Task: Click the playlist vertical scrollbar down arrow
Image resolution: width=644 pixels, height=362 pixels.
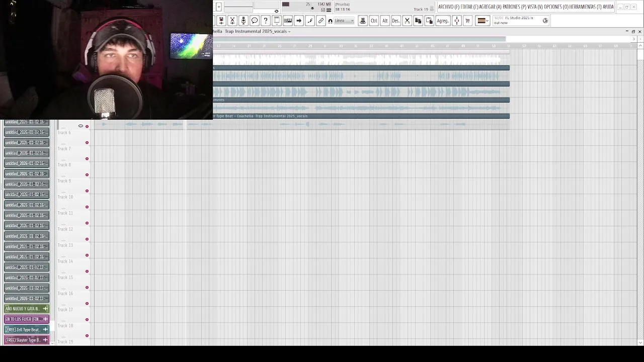Action: [x=640, y=343]
